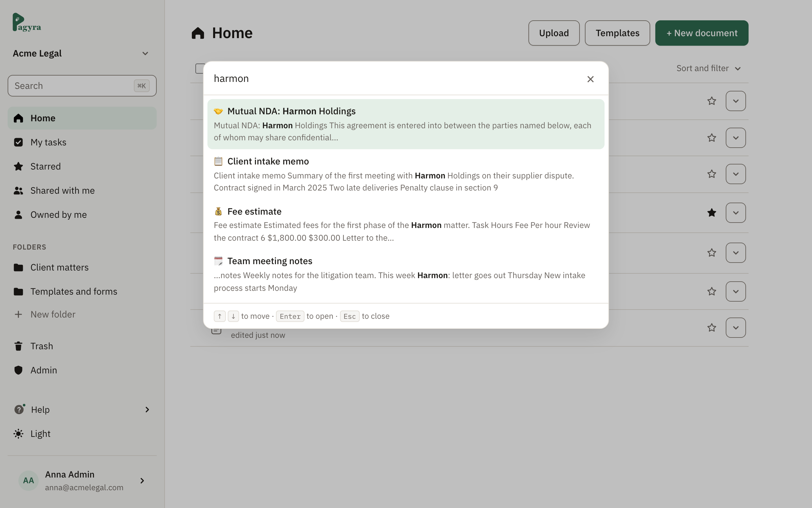The image size is (812, 508).
Task: Expand the Anna Admin account chevron
Action: click(142, 481)
